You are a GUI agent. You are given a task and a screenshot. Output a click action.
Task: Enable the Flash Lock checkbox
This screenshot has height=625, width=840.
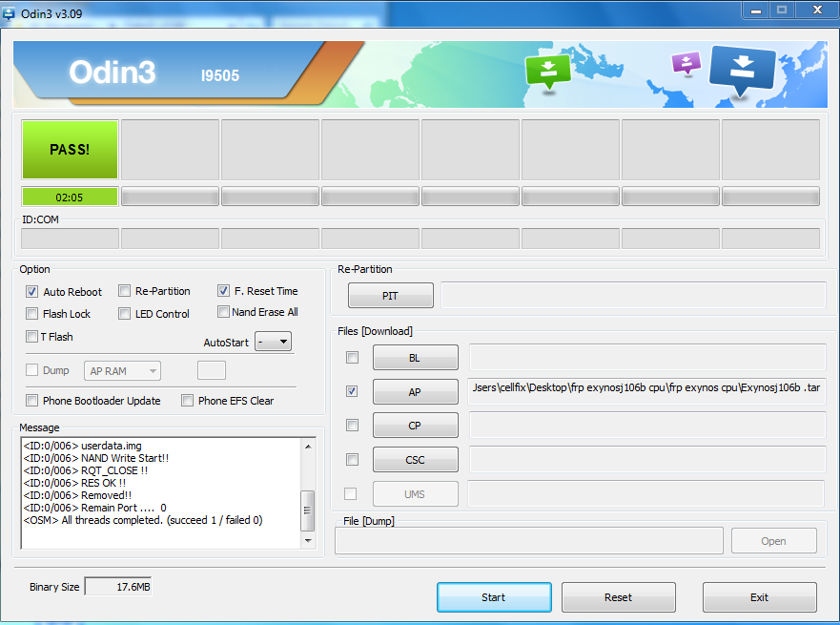tap(31, 314)
